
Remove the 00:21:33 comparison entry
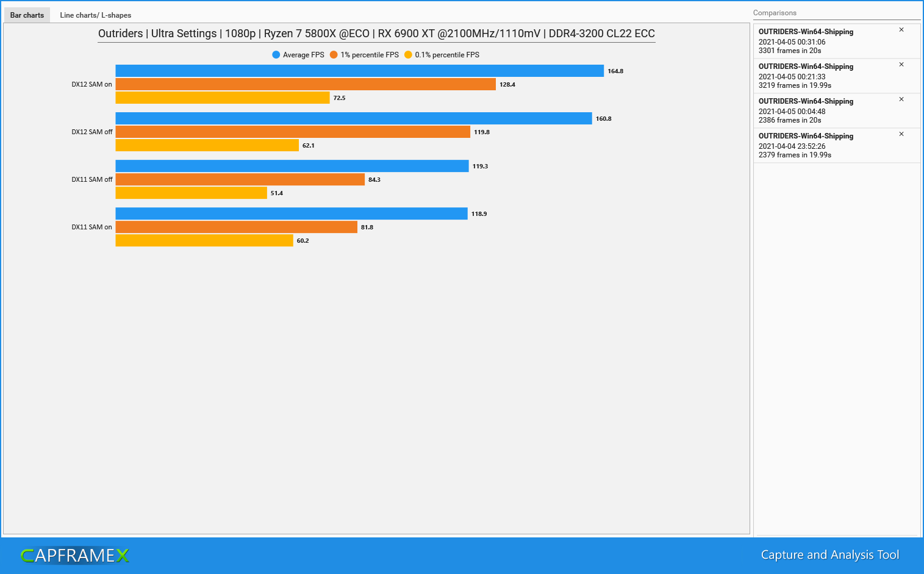click(x=901, y=65)
